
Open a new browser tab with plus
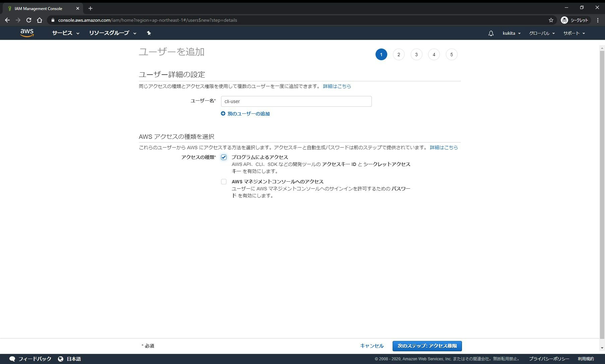(90, 8)
